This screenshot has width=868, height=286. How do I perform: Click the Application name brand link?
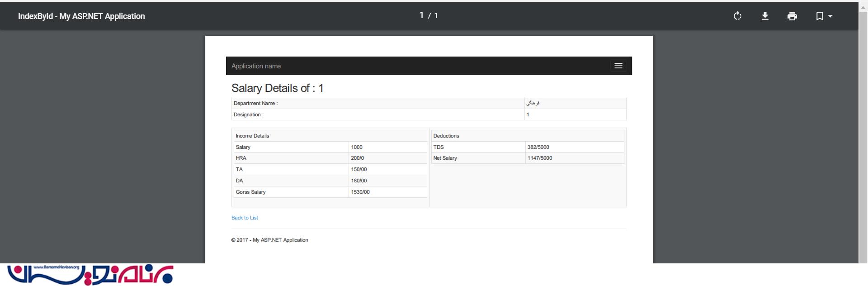[x=256, y=66]
